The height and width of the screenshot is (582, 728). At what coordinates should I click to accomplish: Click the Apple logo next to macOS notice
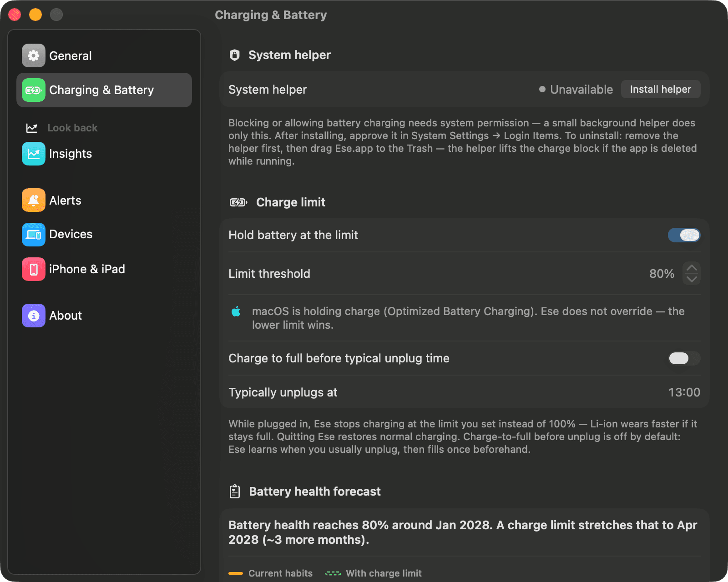point(236,311)
